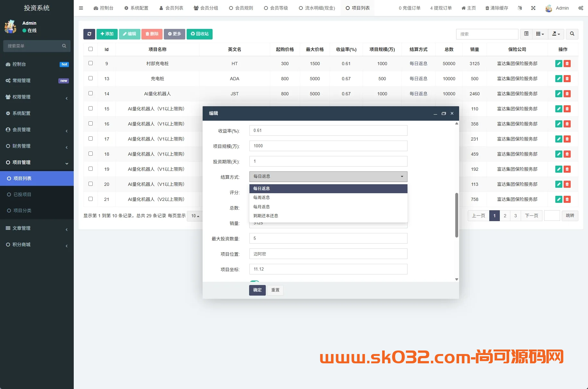Image resolution: width=588 pixels, height=389 pixels.
Task: Click the 主页 home icon in top navigation
Action: point(468,8)
